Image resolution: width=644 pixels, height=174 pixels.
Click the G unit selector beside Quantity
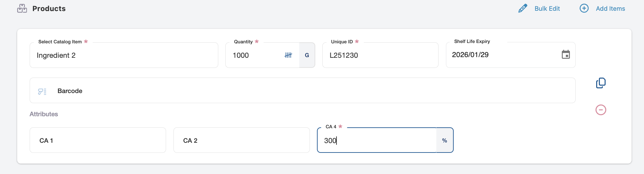pos(307,55)
